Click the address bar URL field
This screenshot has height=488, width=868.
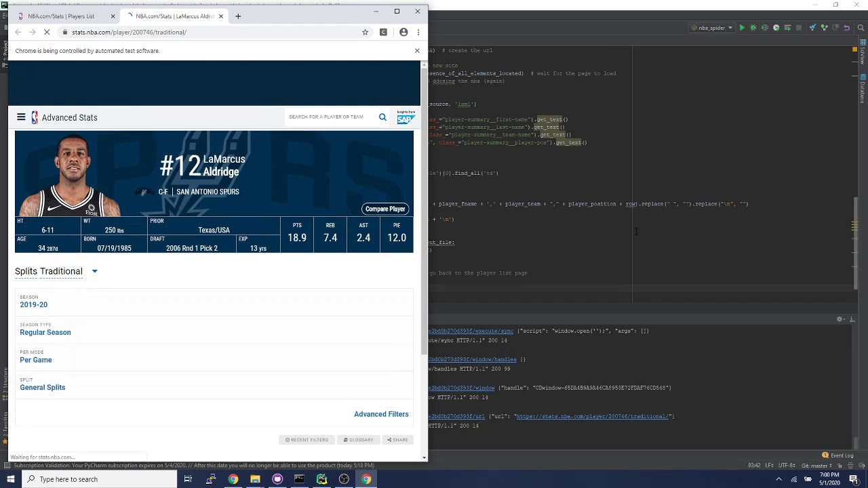(210, 32)
